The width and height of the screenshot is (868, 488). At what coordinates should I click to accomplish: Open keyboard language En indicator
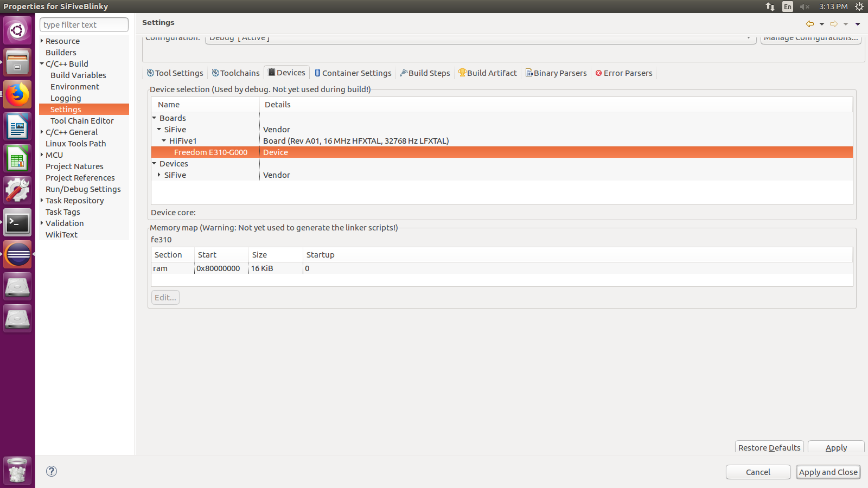pyautogui.click(x=788, y=7)
